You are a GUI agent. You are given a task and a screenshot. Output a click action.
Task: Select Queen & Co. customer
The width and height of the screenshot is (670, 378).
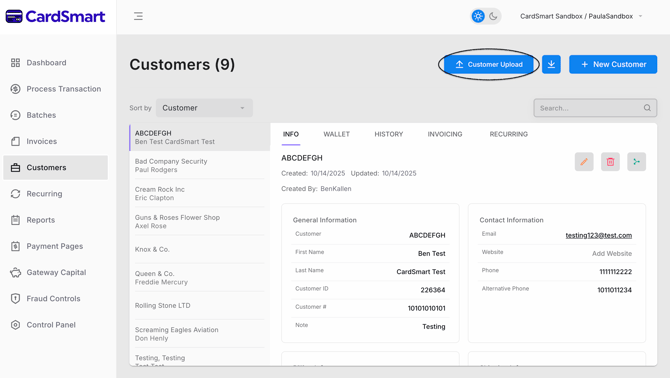(200, 278)
